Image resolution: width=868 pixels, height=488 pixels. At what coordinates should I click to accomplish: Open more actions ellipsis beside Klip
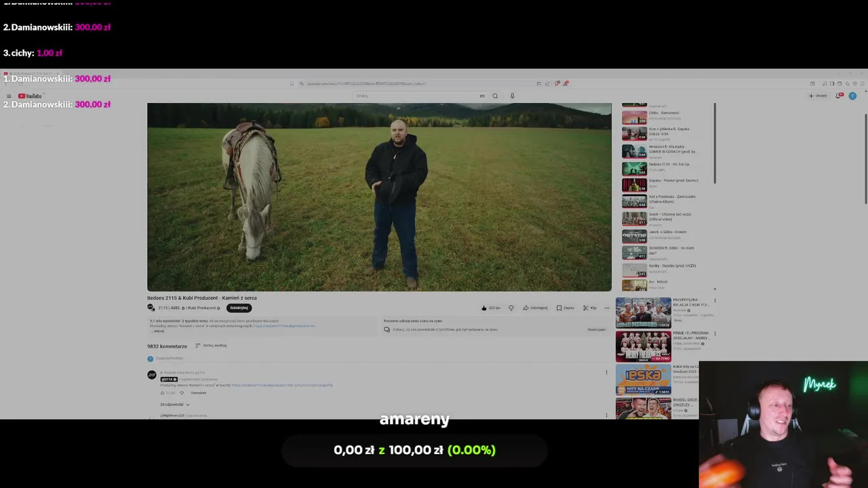(607, 308)
